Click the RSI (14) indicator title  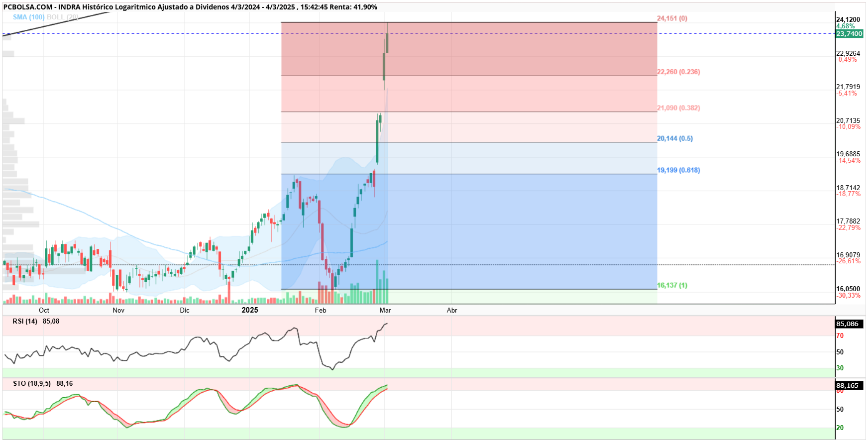pyautogui.click(x=25, y=321)
